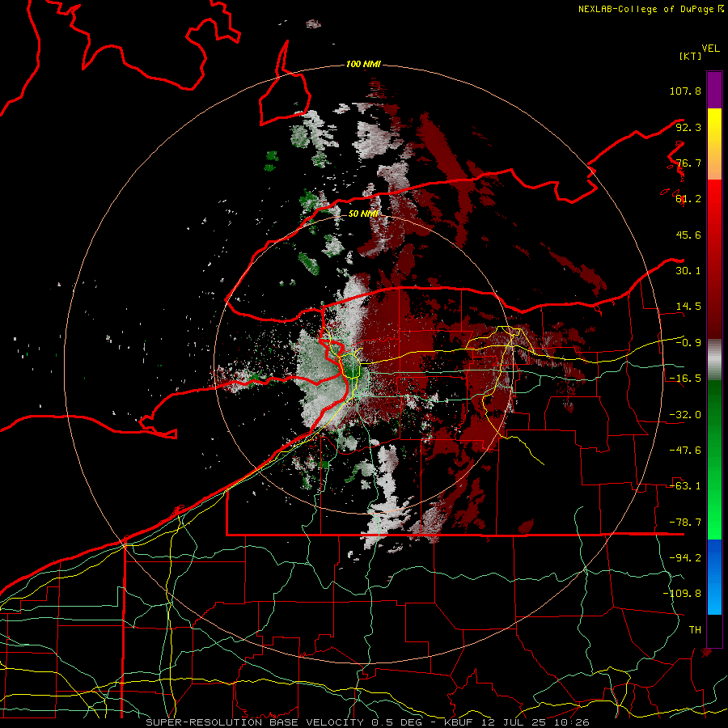Click the VEL legend title
Screen dimensions: 728x728
pos(710,49)
